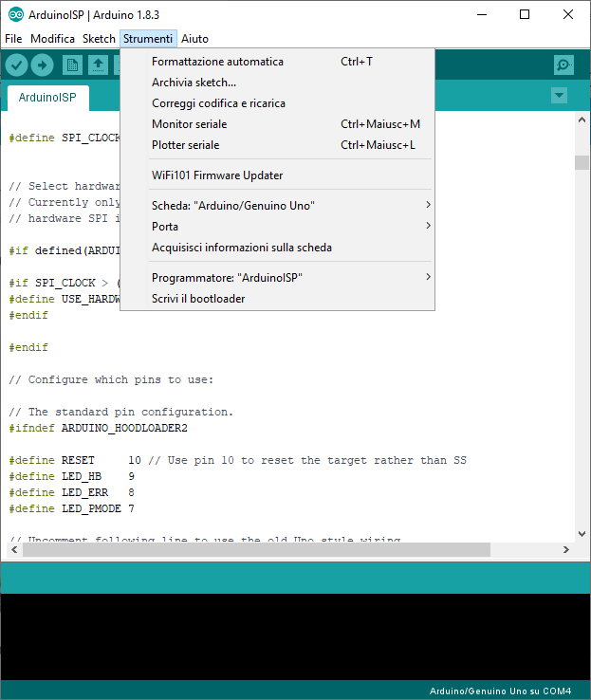
Task: Expand Scheda: Arduino/Genuino Uno submenu
Action: [x=277, y=206]
